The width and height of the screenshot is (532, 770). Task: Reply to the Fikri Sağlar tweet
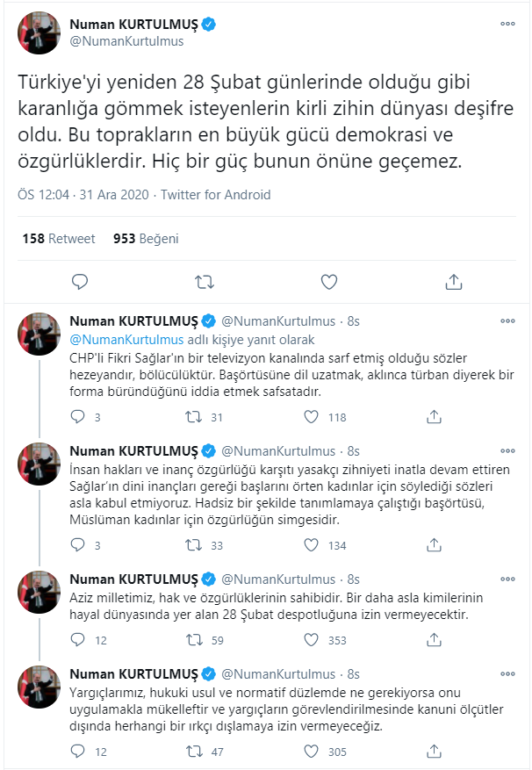pos(78,417)
